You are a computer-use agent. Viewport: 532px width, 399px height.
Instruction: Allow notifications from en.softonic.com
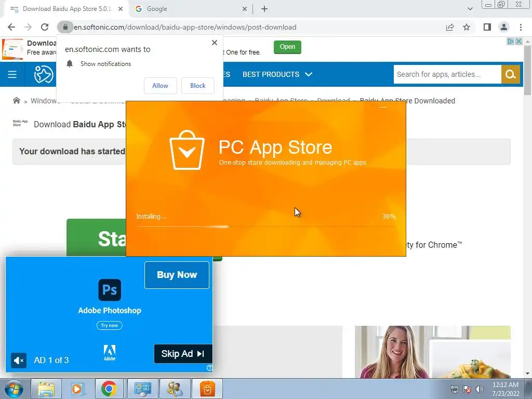(160, 86)
